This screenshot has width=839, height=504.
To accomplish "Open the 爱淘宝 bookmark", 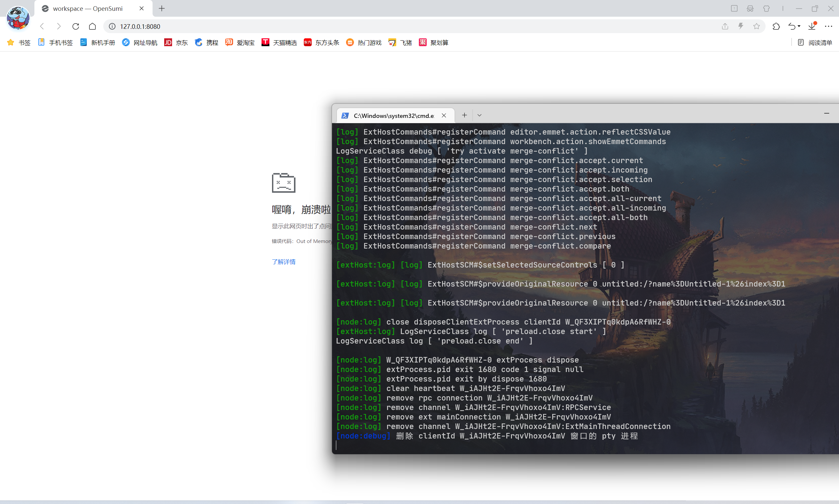I will (240, 43).
